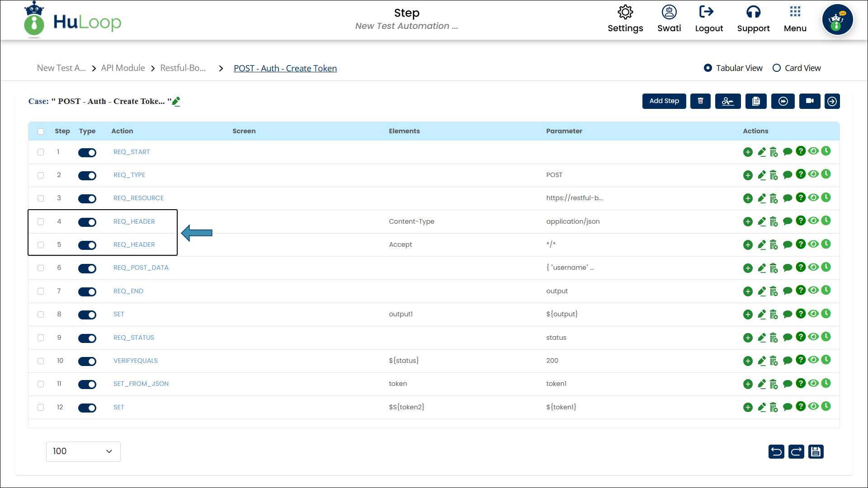Open the API Module breadcrumb link
The height and width of the screenshot is (488, 868).
(x=123, y=68)
